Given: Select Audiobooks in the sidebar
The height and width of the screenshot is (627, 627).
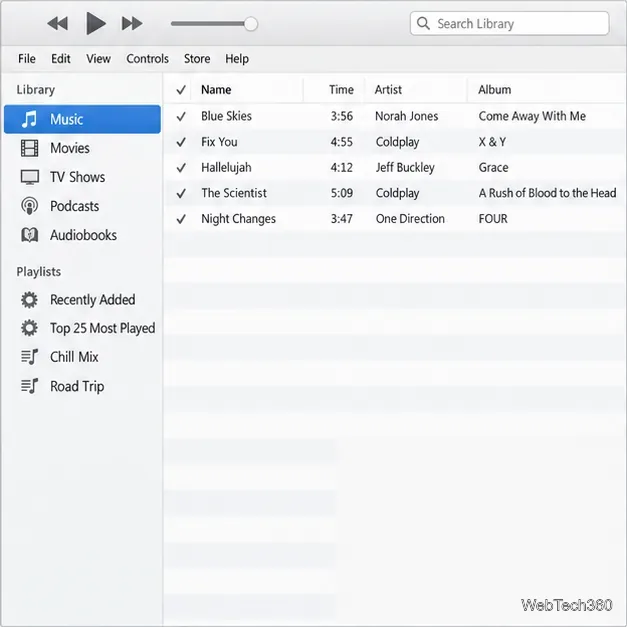Looking at the screenshot, I should point(82,235).
